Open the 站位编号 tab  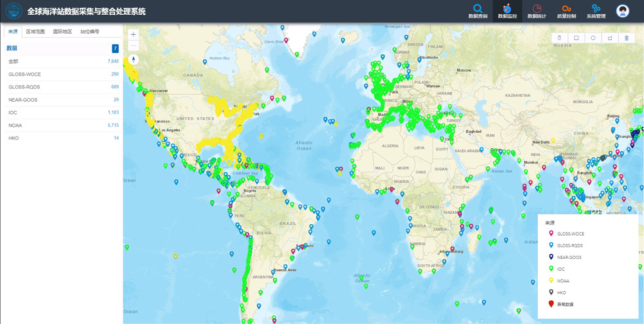[x=90, y=31]
